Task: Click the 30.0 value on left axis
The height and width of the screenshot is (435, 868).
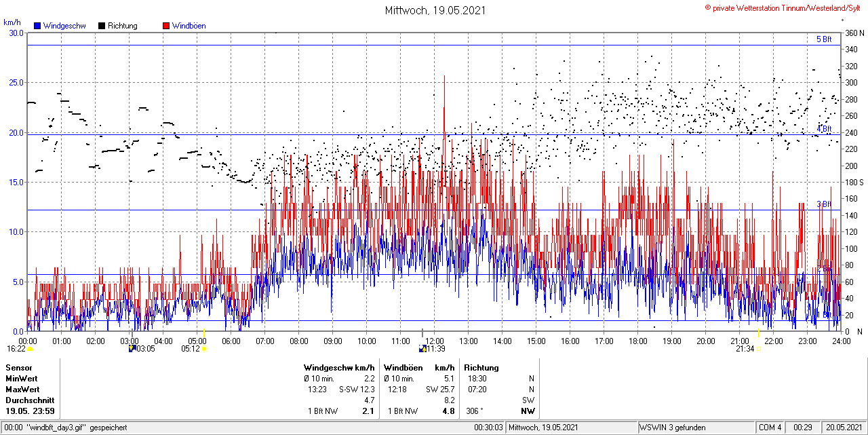Action: pyautogui.click(x=16, y=33)
